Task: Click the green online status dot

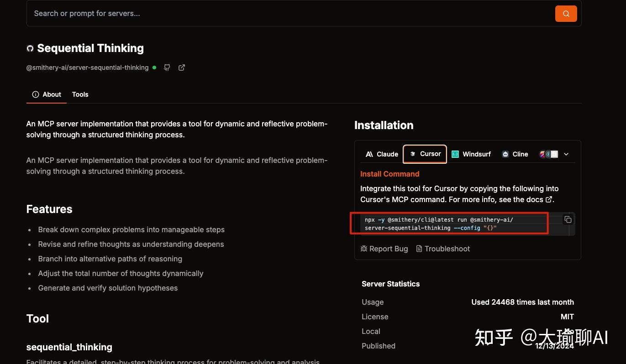Action: pos(154,68)
